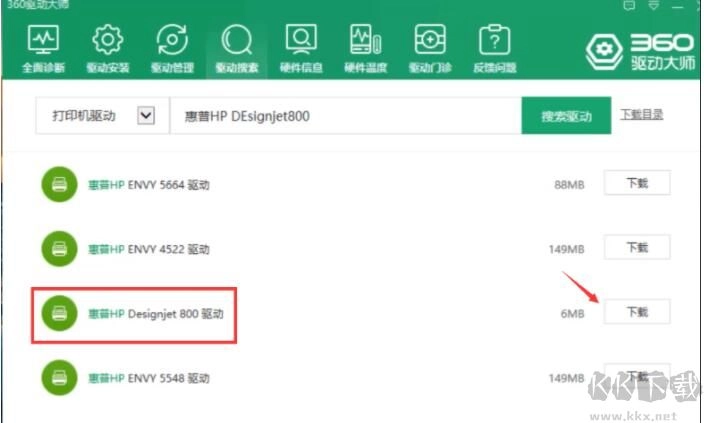Select 惠普HP Designjet 800 驱动 entry
The width and height of the screenshot is (704, 423).
click(155, 313)
